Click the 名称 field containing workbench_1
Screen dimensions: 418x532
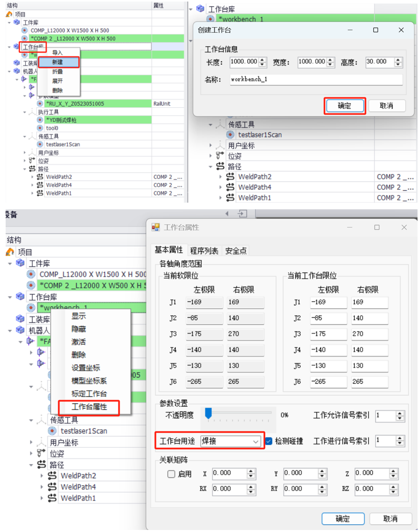tap(315, 80)
